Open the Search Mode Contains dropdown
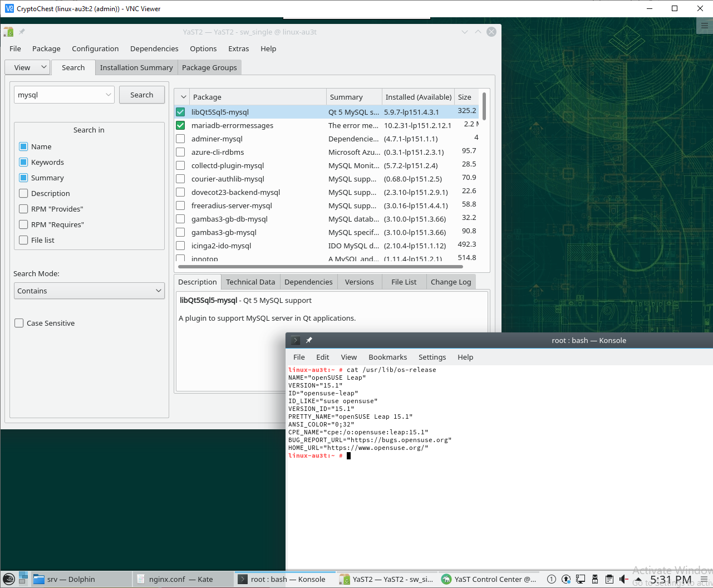 pyautogui.click(x=89, y=291)
